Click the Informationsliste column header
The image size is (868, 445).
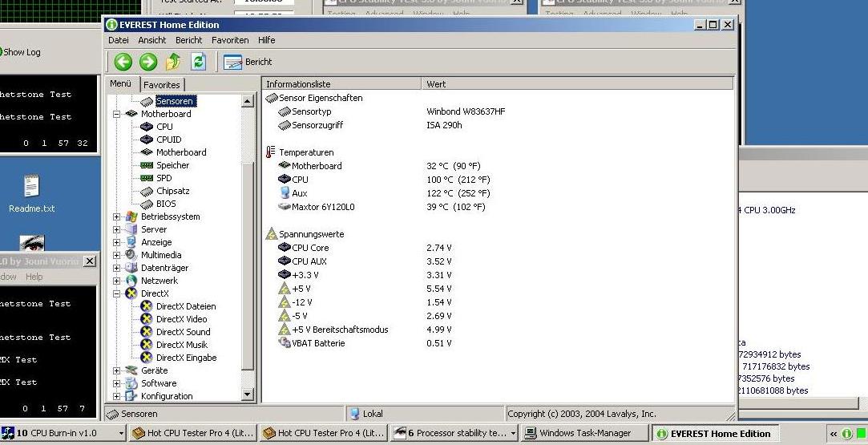[341, 84]
